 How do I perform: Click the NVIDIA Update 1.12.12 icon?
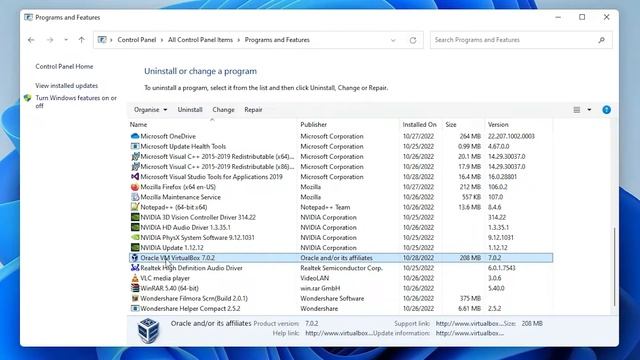pyautogui.click(x=135, y=248)
